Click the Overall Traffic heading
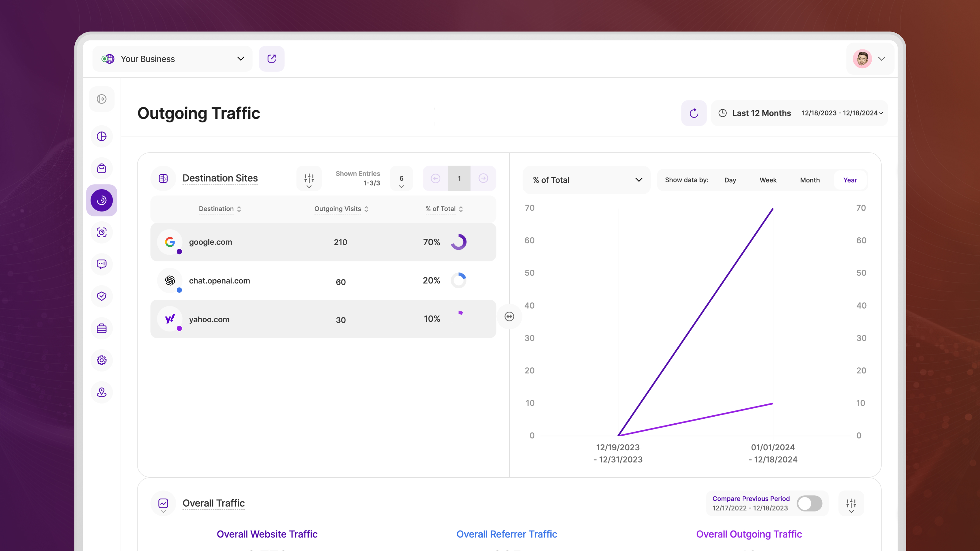 (213, 503)
